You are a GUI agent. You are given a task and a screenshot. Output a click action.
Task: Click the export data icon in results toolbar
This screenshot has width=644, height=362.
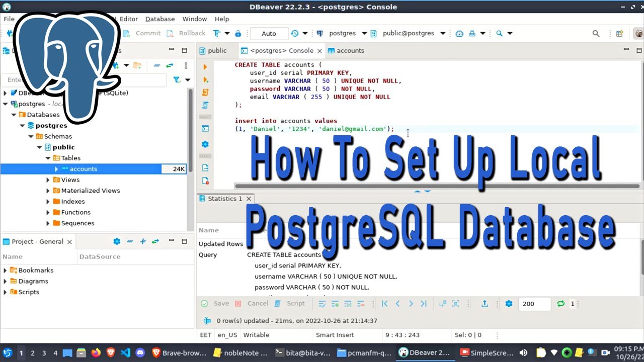tap(485, 304)
